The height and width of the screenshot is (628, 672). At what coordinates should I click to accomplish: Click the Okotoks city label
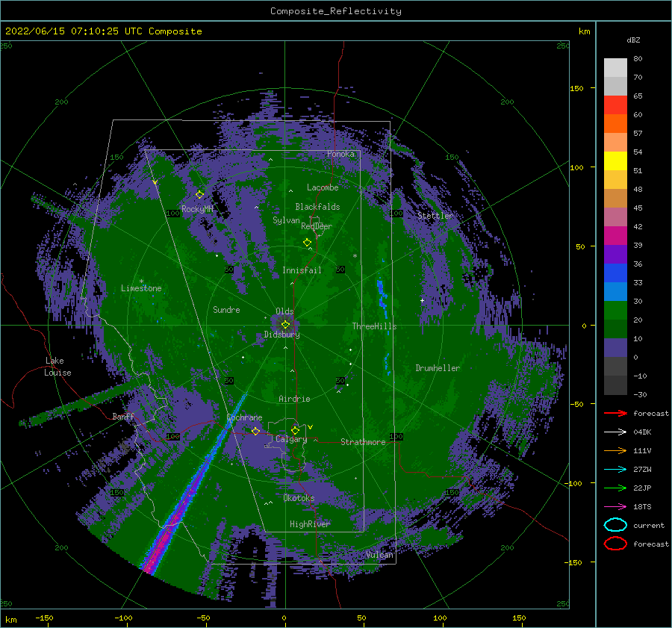pos(299,498)
